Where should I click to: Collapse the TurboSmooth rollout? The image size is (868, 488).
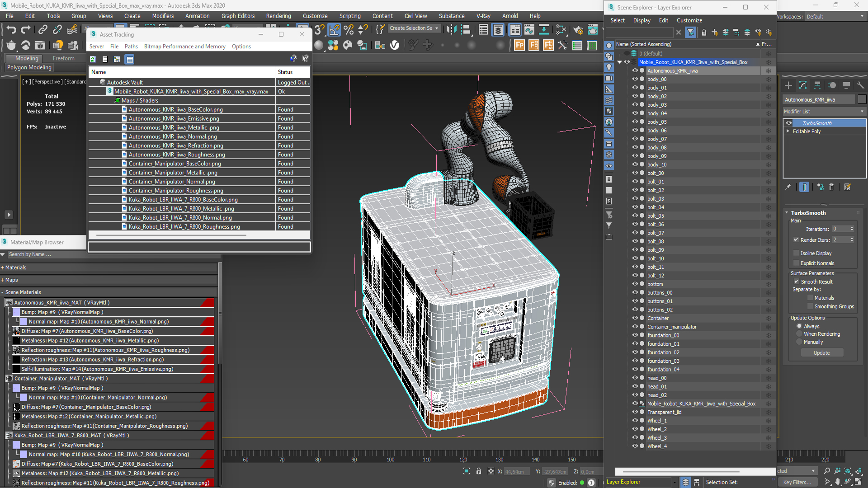[x=787, y=213]
